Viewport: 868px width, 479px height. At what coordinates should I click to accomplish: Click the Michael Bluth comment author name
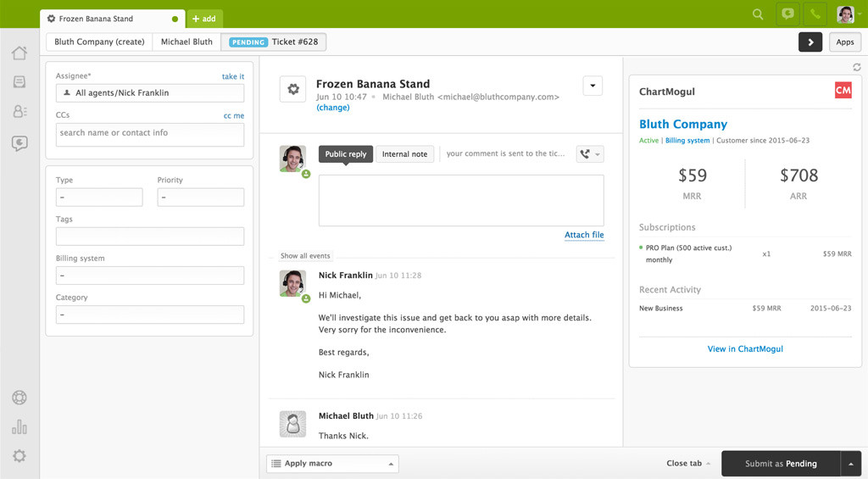point(346,416)
